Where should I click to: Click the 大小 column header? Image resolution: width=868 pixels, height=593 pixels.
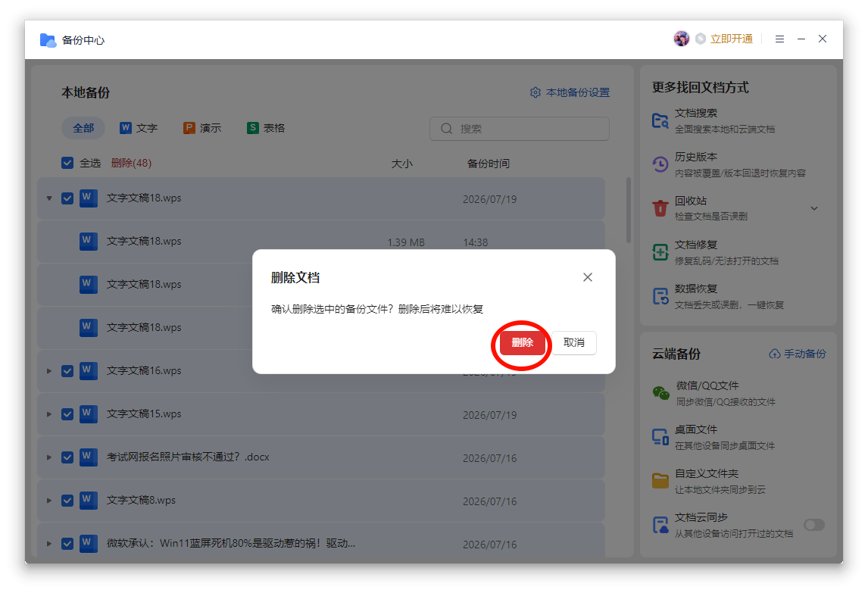[402, 164]
